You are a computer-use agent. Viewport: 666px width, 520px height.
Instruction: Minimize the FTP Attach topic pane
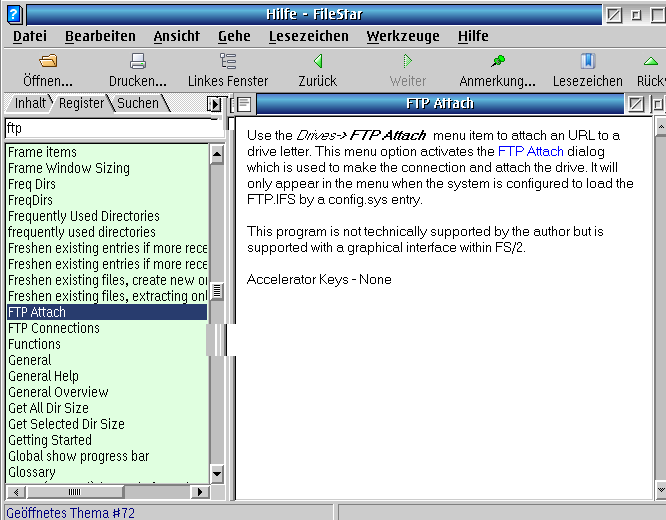coord(658,104)
